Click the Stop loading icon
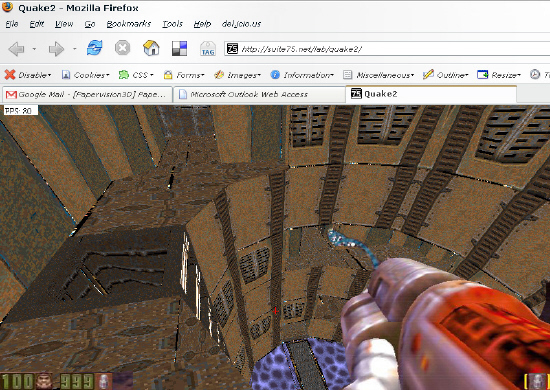 pyautogui.click(x=122, y=48)
